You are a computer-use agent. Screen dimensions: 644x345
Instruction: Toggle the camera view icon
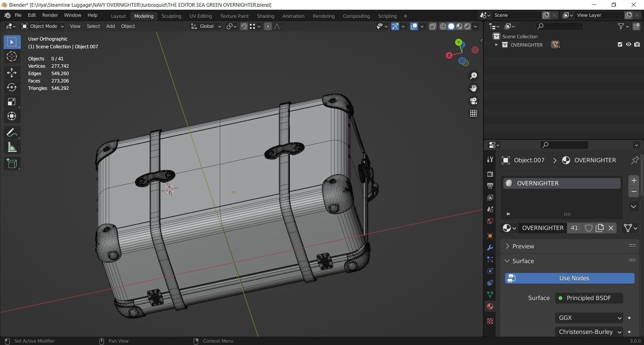pos(473,101)
